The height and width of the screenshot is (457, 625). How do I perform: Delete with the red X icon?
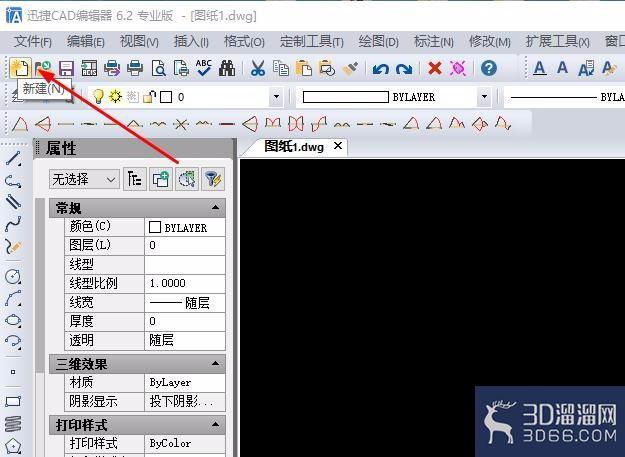coord(434,68)
